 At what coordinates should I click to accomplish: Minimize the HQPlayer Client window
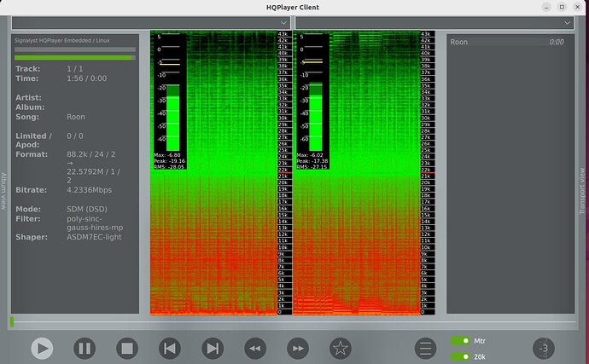tap(547, 7)
